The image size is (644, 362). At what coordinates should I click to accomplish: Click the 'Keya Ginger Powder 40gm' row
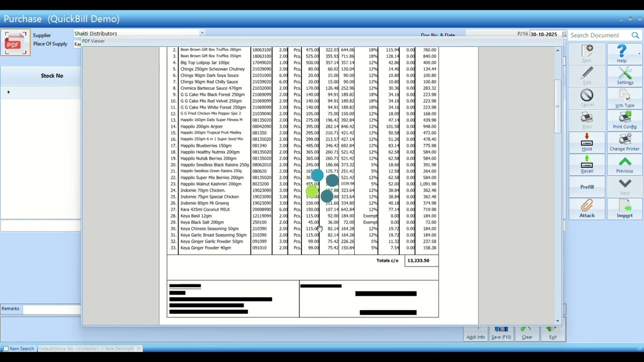point(304,248)
